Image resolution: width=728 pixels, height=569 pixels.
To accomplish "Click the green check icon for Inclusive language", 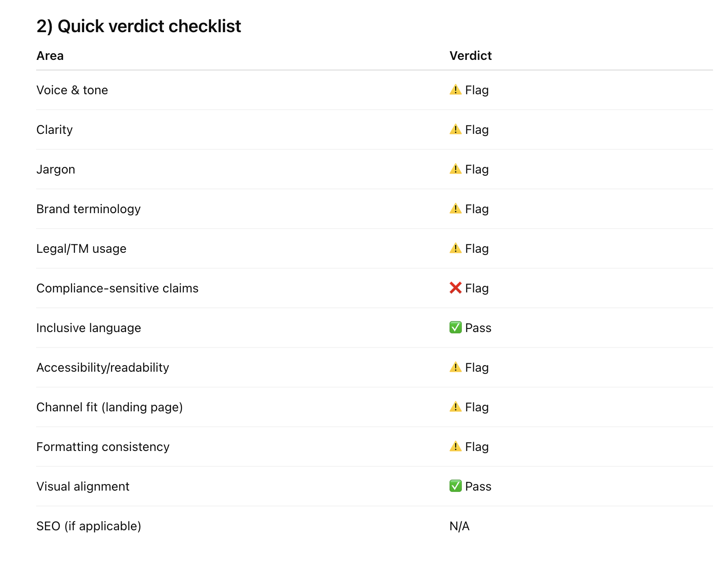I will (455, 328).
